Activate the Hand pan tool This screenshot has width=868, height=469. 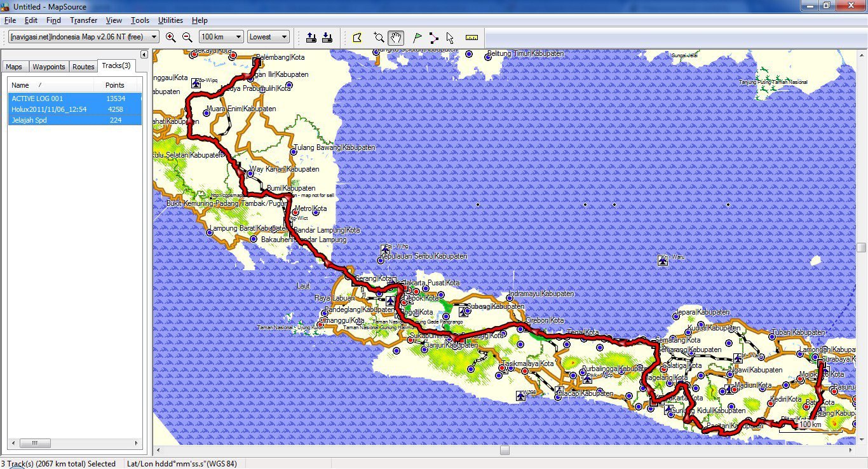396,37
